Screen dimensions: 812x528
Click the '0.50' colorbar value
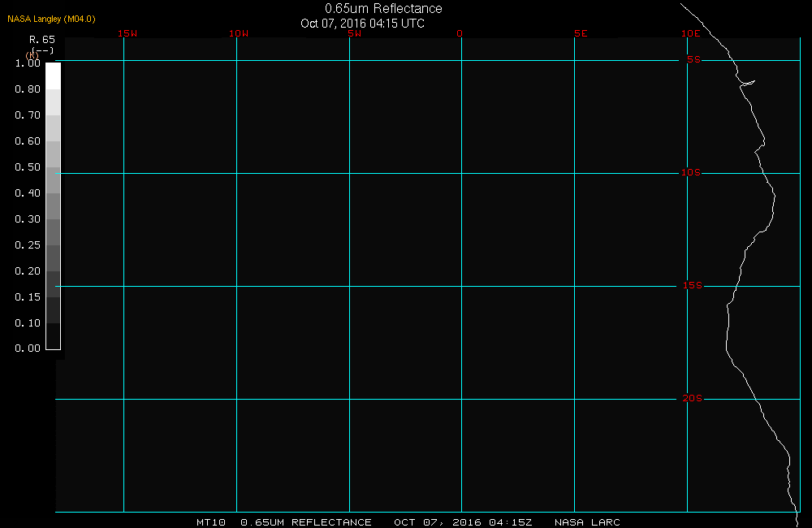coord(28,167)
